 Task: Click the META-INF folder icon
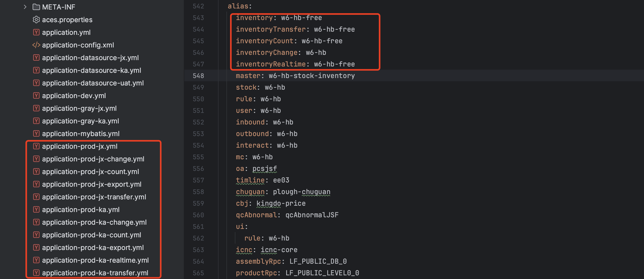pyautogui.click(x=36, y=7)
